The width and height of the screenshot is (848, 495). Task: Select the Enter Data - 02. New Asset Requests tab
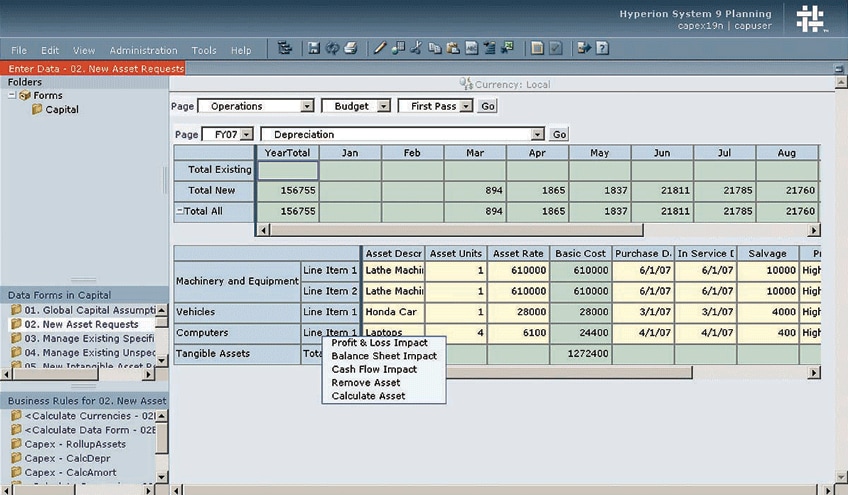click(93, 69)
